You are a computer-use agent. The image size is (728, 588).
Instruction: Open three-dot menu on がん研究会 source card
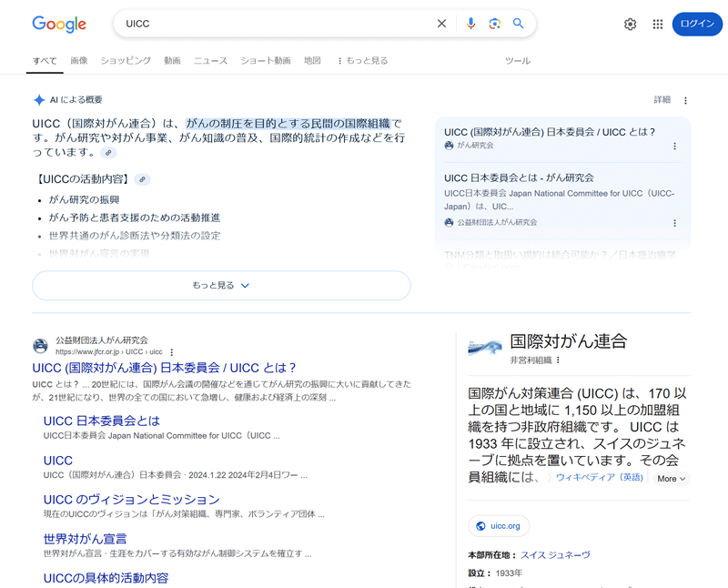click(674, 147)
